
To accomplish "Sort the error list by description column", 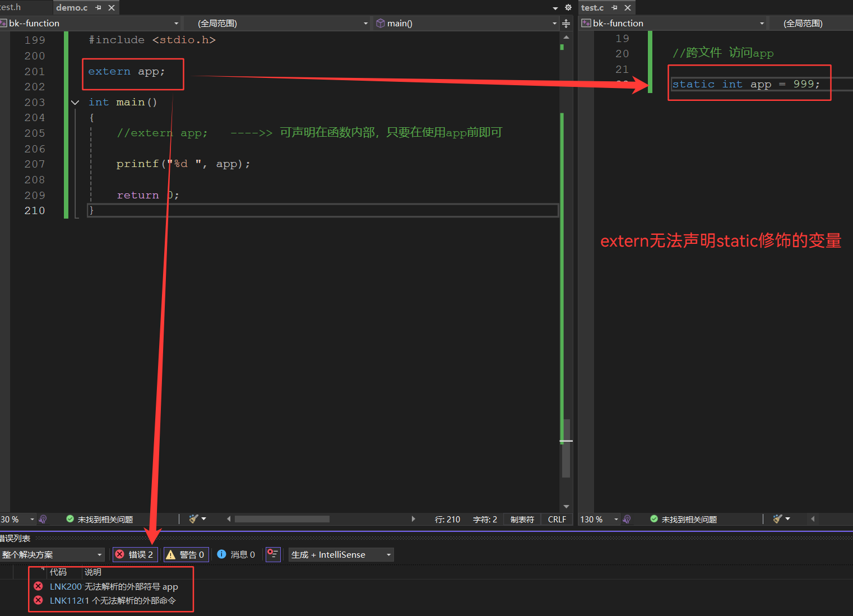I will click(93, 572).
